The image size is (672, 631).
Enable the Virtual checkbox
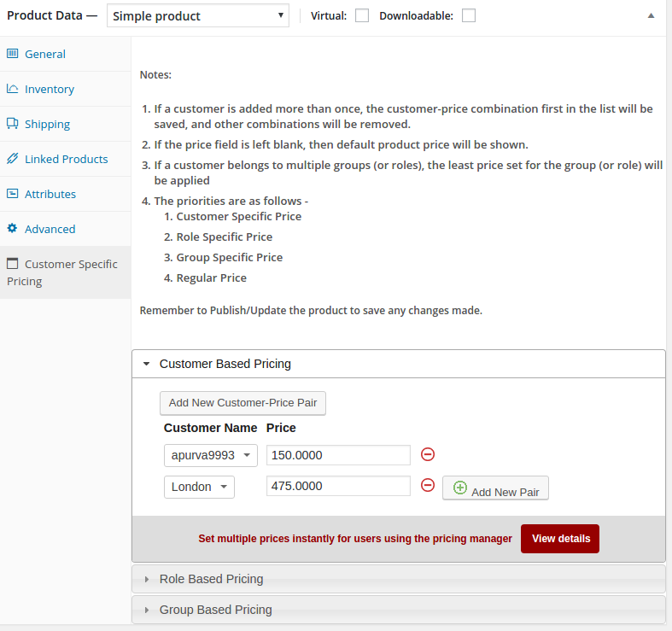point(362,16)
